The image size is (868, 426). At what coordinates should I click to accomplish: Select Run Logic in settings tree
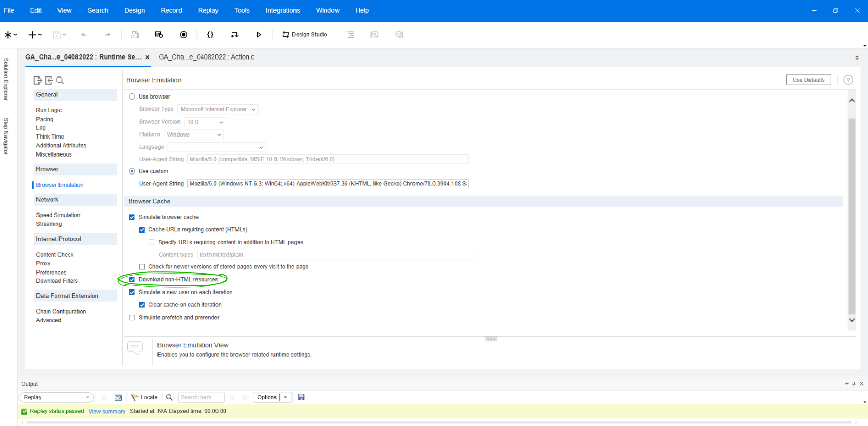[49, 110]
